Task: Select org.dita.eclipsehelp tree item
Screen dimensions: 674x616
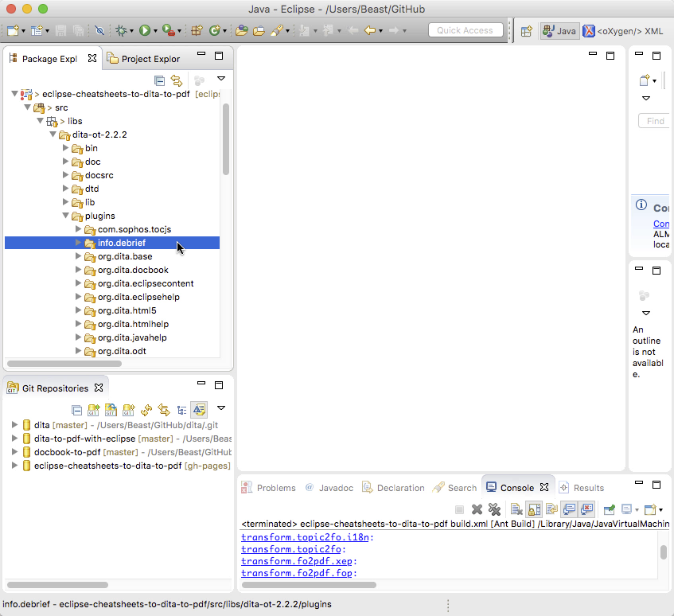Action: tap(138, 297)
